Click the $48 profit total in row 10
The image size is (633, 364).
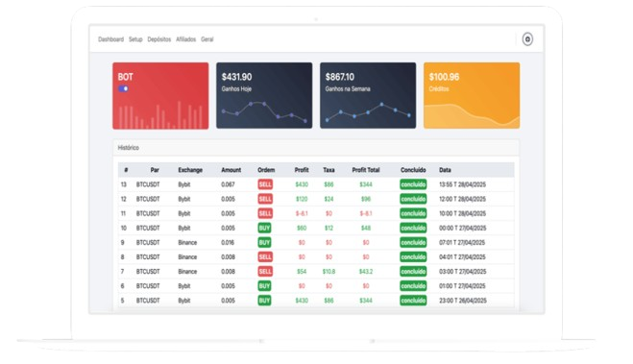click(x=366, y=228)
